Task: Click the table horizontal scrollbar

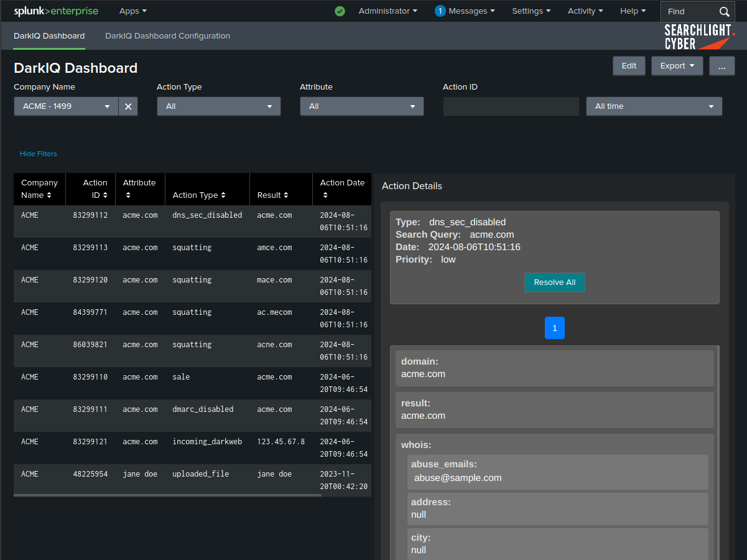Action: pos(167,495)
